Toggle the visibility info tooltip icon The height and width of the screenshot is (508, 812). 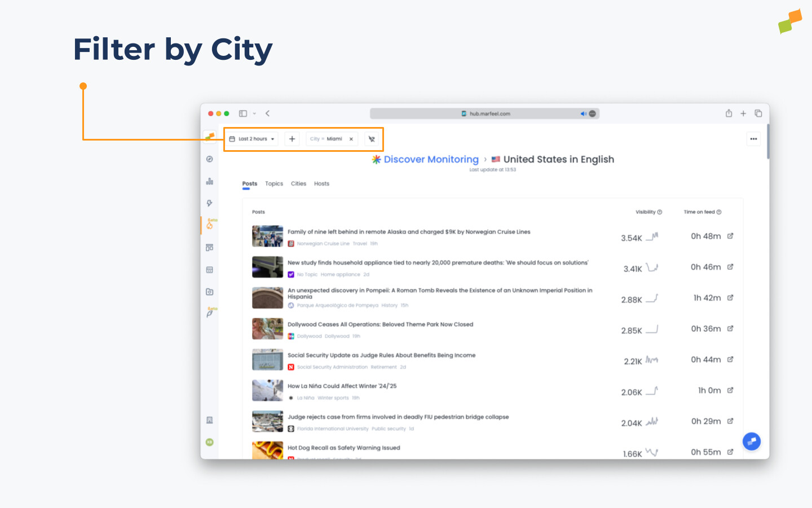click(x=661, y=212)
